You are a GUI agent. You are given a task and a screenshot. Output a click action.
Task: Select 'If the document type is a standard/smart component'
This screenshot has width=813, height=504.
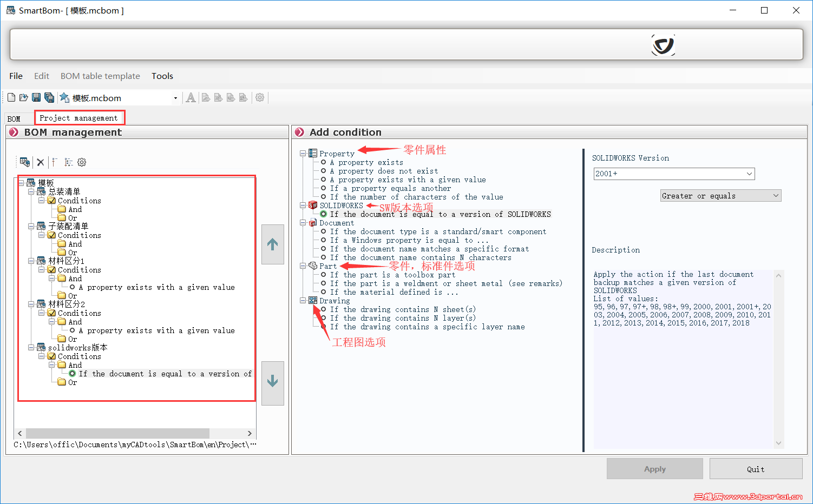point(438,231)
